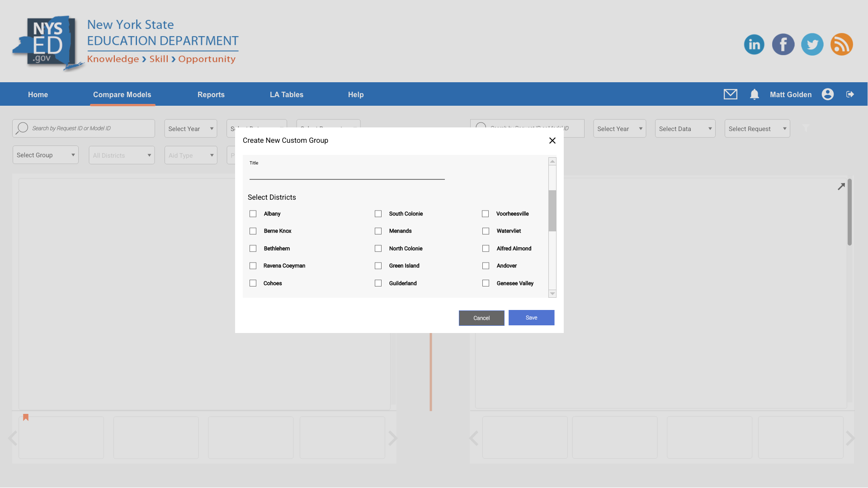This screenshot has height=488, width=868.
Task: Click the Title input field
Action: click(x=347, y=174)
